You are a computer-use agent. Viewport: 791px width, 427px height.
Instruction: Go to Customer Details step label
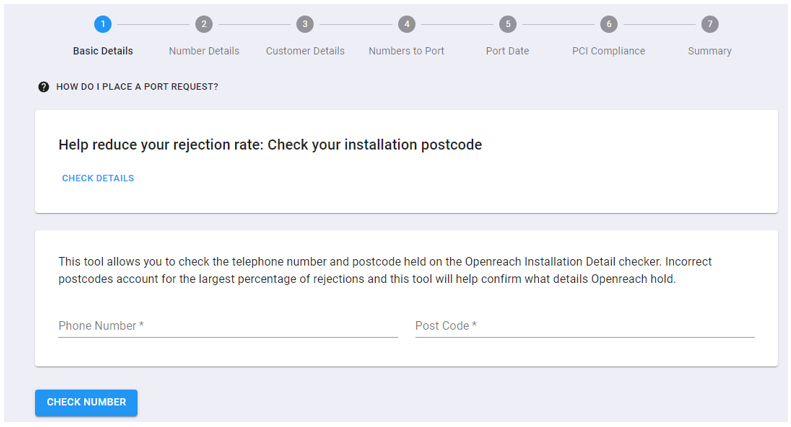(305, 51)
